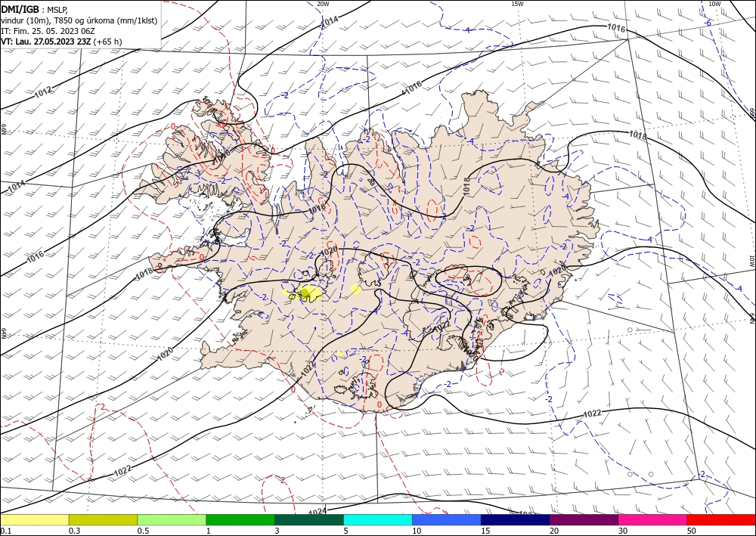The image size is (756, 536).
Task: Select the green 1–3 legend swatch
Action: (240, 519)
